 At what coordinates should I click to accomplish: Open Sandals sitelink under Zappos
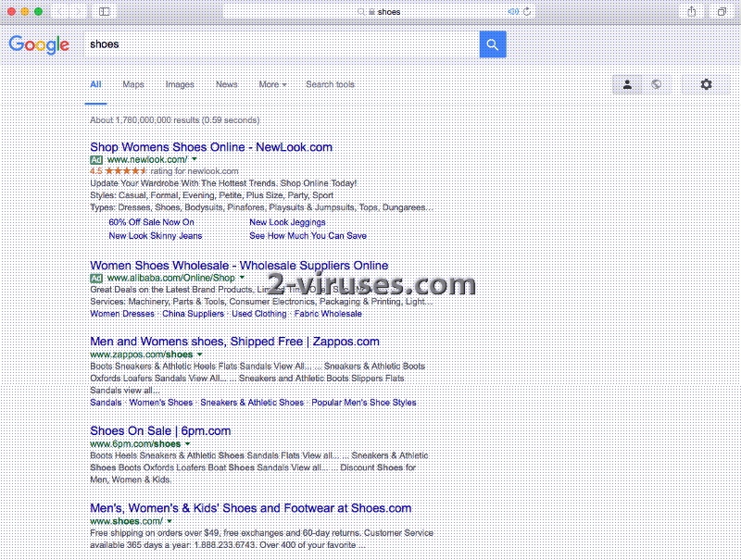point(106,403)
